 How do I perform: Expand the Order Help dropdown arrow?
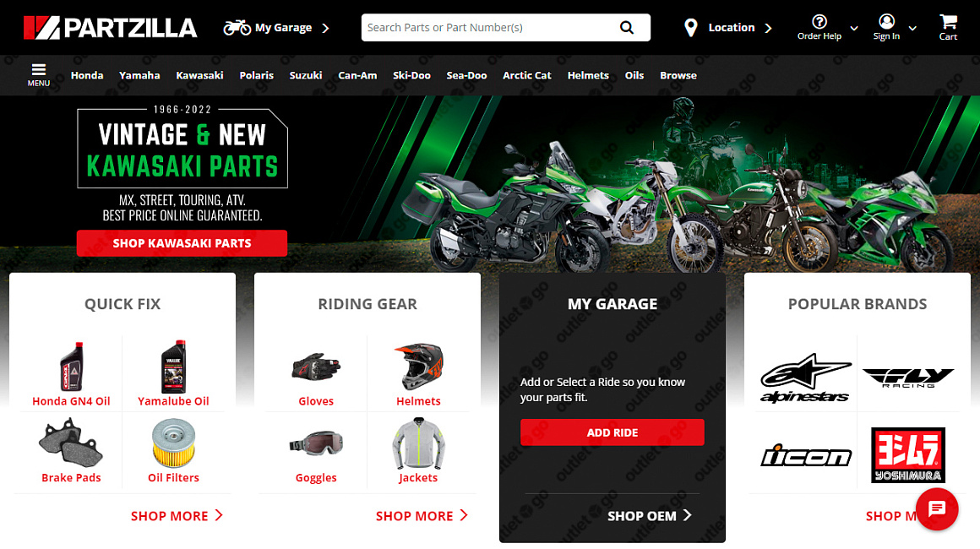tap(854, 28)
